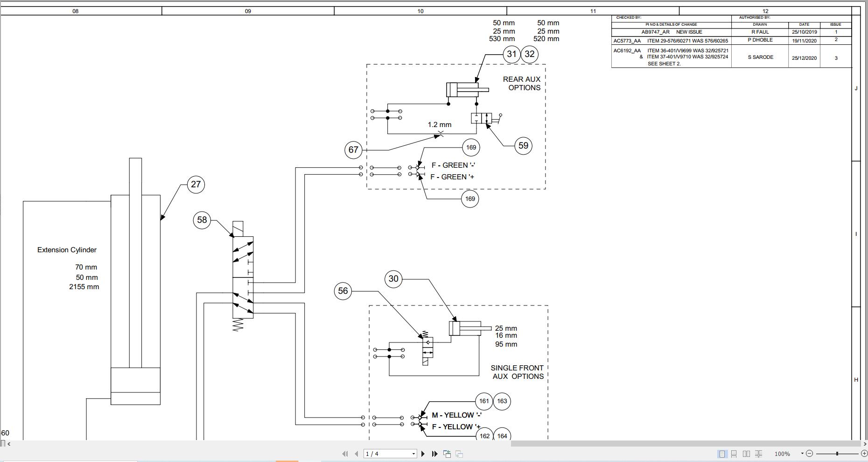Click item balloon 59

pyautogui.click(x=524, y=146)
